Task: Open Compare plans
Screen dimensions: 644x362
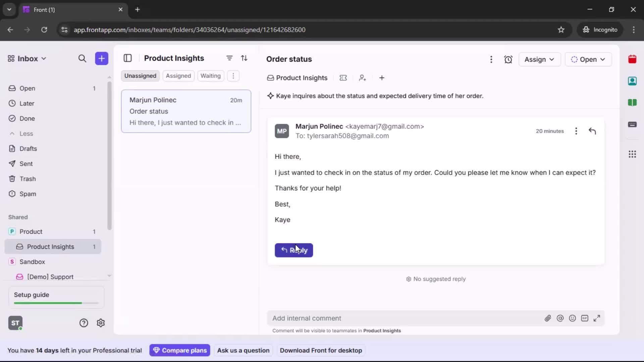Action: pos(180,350)
